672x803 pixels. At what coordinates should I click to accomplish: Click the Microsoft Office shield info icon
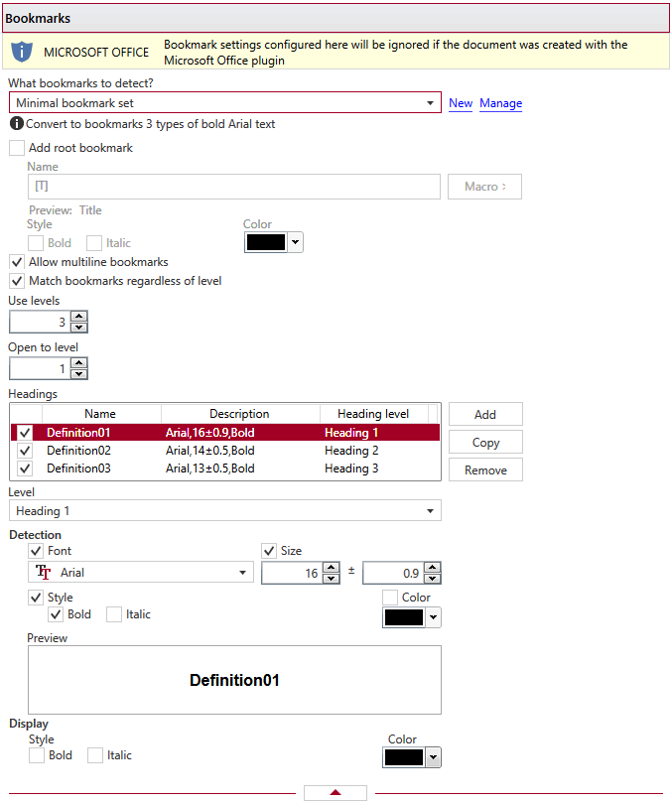pyautogui.click(x=22, y=52)
